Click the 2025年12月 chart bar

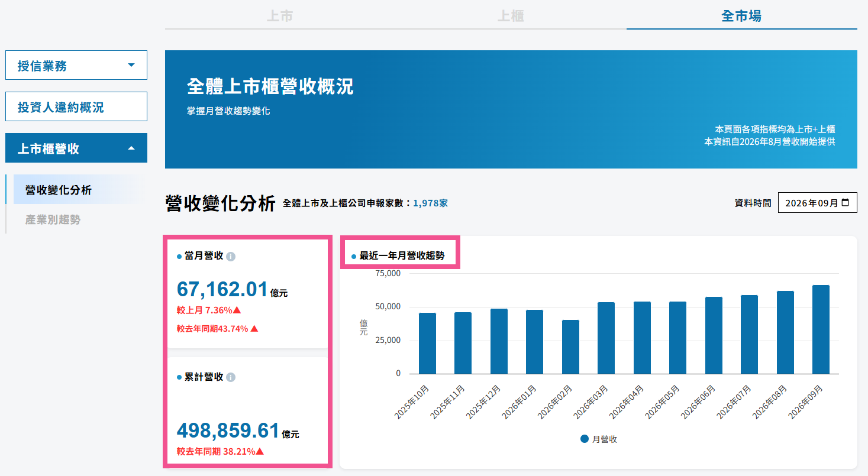point(499,341)
